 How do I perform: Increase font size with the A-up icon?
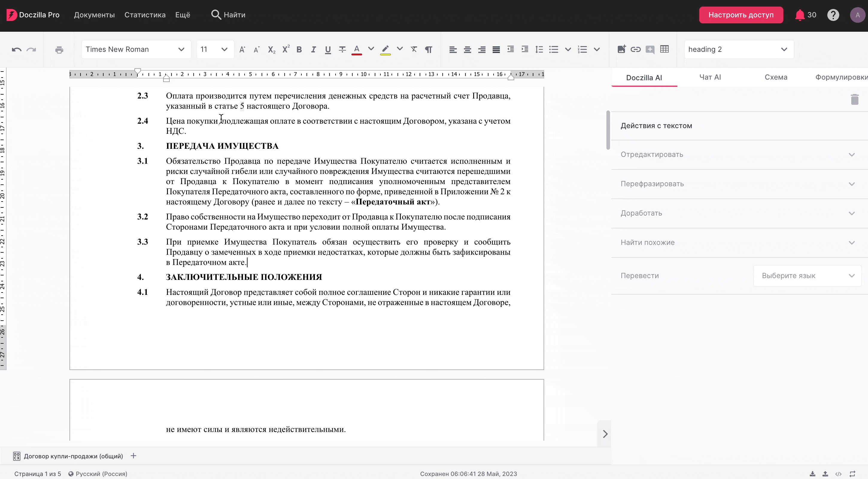(242, 50)
